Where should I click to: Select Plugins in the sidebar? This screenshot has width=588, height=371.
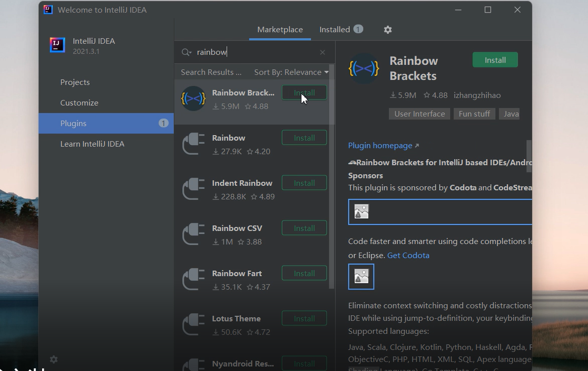click(x=106, y=123)
